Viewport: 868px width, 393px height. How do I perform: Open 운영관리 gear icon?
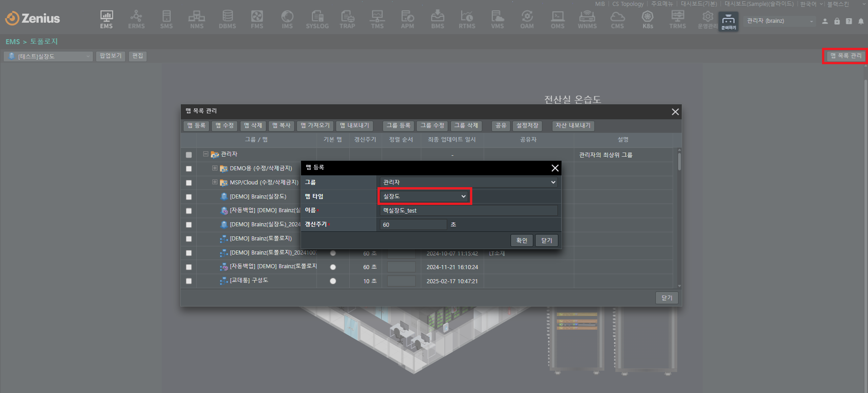coord(707,20)
